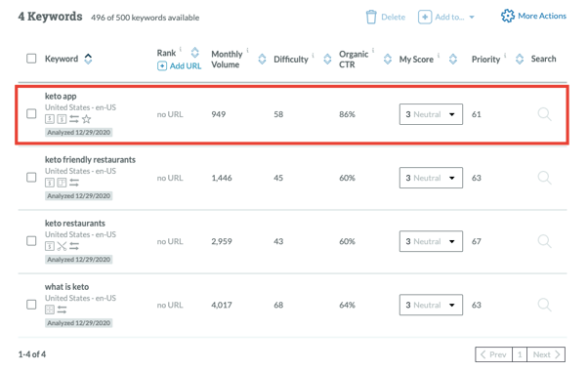Click search magnifier for keto friendly restaurants
The height and width of the screenshot is (372, 588).
pos(544,178)
